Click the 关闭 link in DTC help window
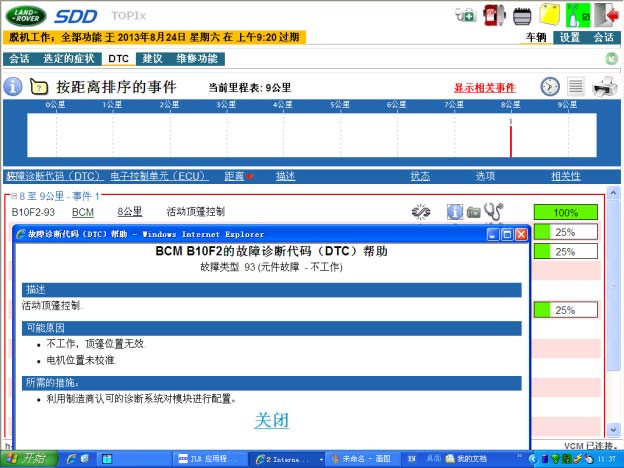This screenshot has width=624, height=468. point(271,420)
